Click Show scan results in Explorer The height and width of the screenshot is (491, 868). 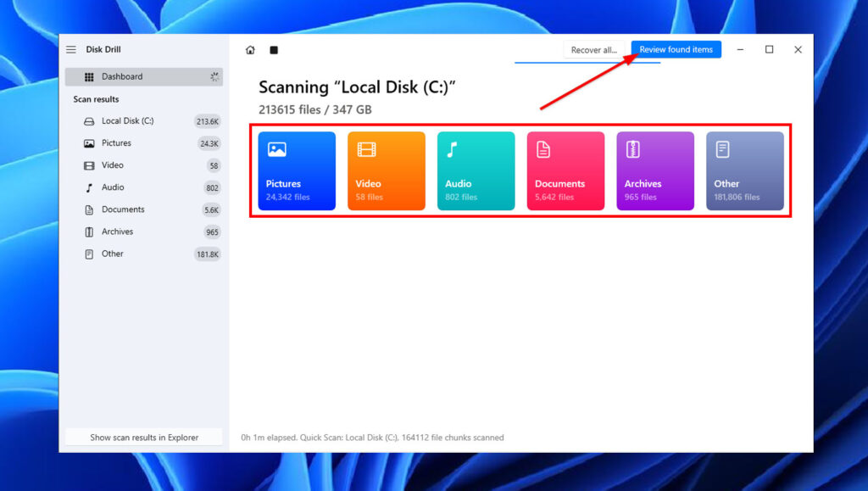click(x=143, y=437)
